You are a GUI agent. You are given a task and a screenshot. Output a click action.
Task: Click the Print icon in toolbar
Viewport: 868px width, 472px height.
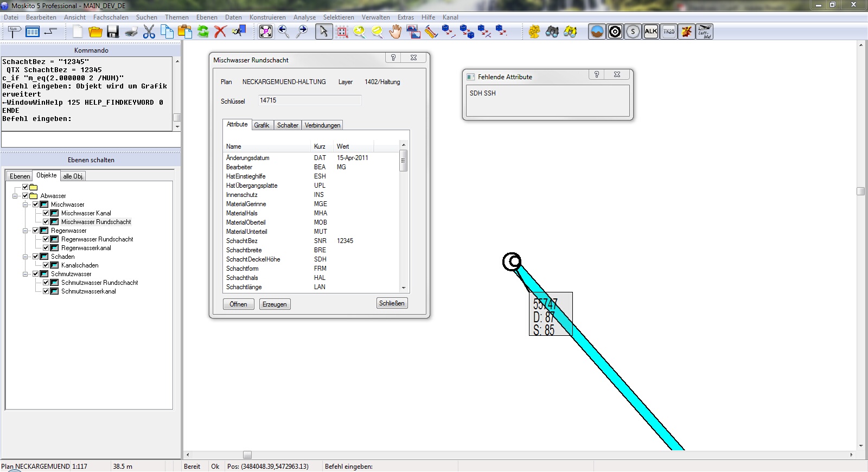pyautogui.click(x=131, y=32)
